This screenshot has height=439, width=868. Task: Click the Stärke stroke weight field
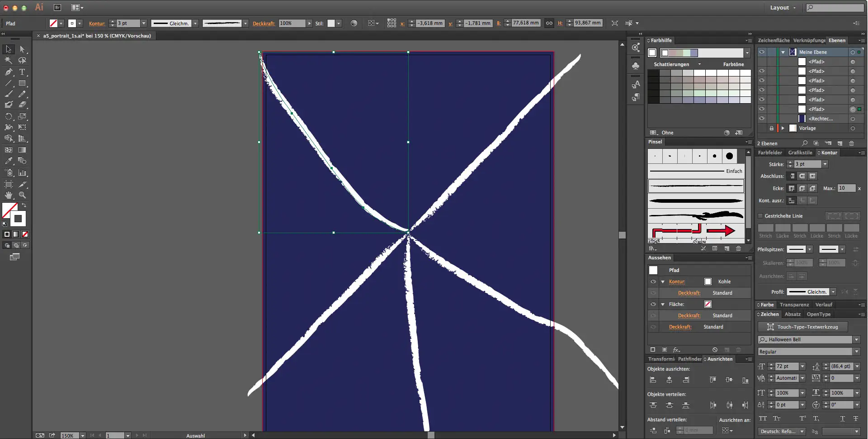(x=807, y=164)
